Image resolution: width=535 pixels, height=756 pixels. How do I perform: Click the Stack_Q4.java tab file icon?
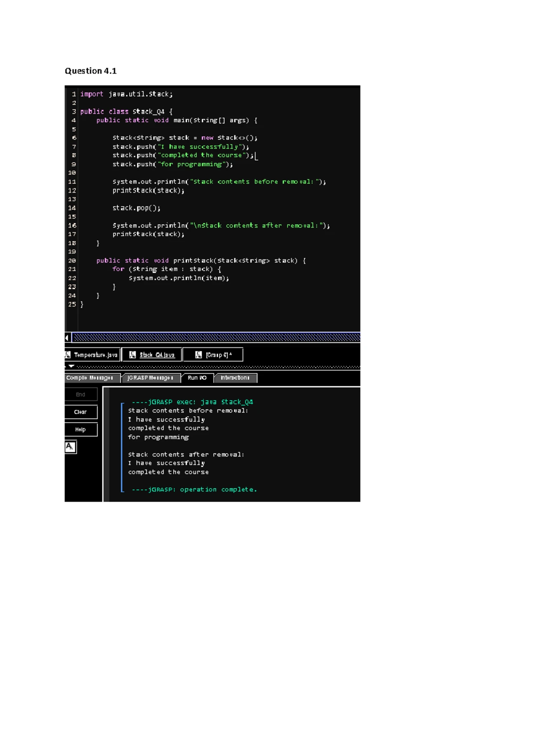[132, 355]
